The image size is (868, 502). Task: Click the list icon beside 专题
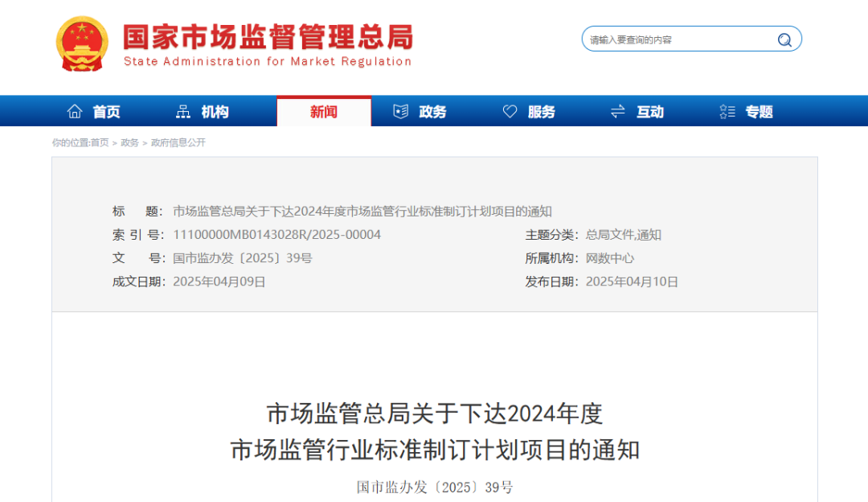727,112
